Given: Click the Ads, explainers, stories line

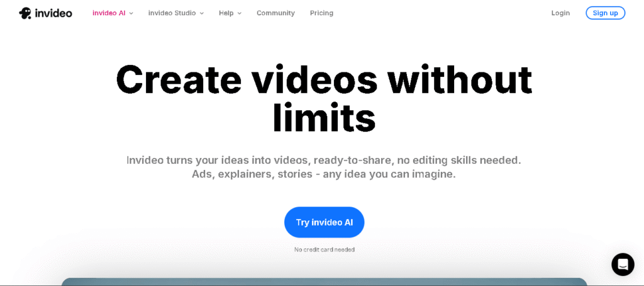Looking at the screenshot, I should coord(324,174).
